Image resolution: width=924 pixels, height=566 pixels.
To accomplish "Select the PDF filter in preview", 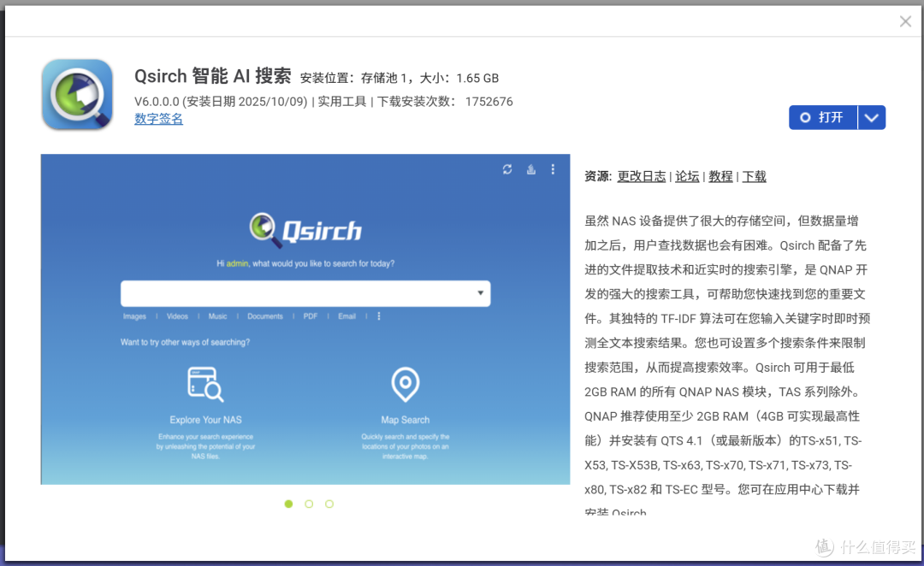I will tap(311, 316).
